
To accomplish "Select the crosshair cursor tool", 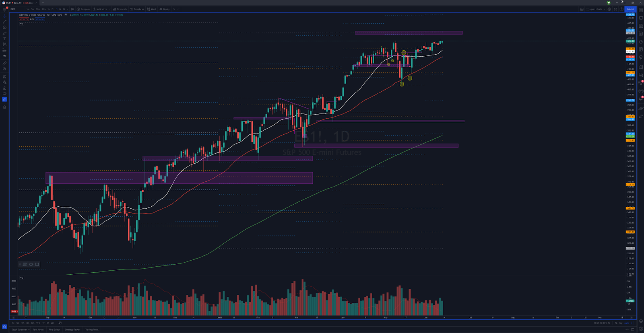I will 4,16.
